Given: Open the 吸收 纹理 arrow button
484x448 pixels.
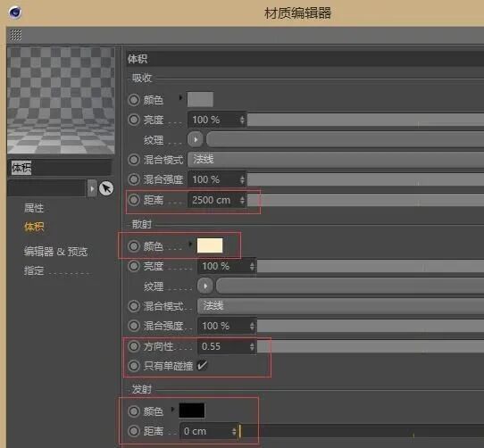Looking at the screenshot, I should click(196, 139).
